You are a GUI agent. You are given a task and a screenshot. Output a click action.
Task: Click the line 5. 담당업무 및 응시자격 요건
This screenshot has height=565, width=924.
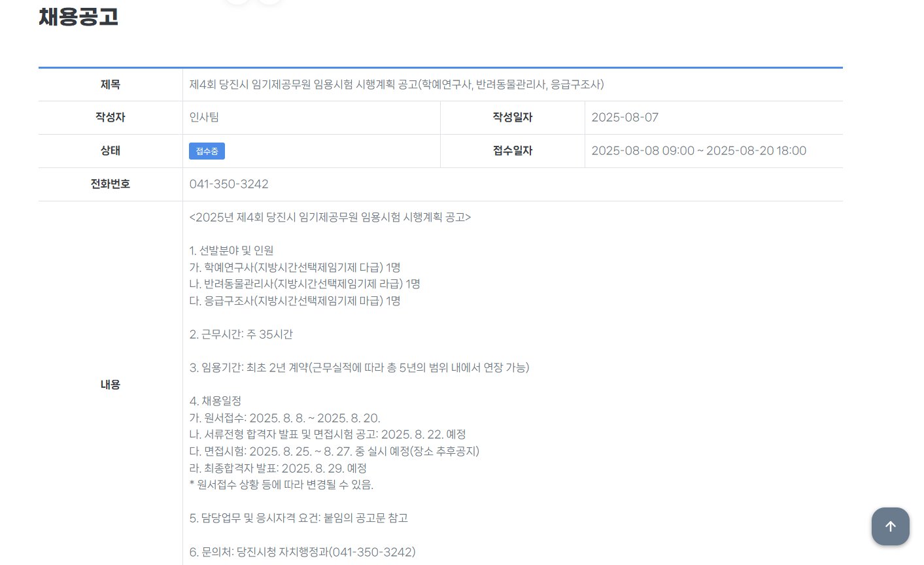click(299, 518)
